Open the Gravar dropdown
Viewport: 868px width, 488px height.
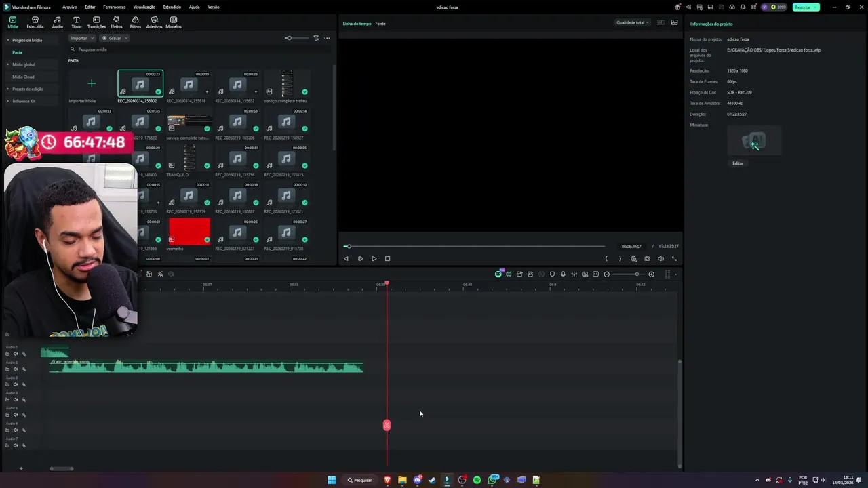click(x=115, y=38)
